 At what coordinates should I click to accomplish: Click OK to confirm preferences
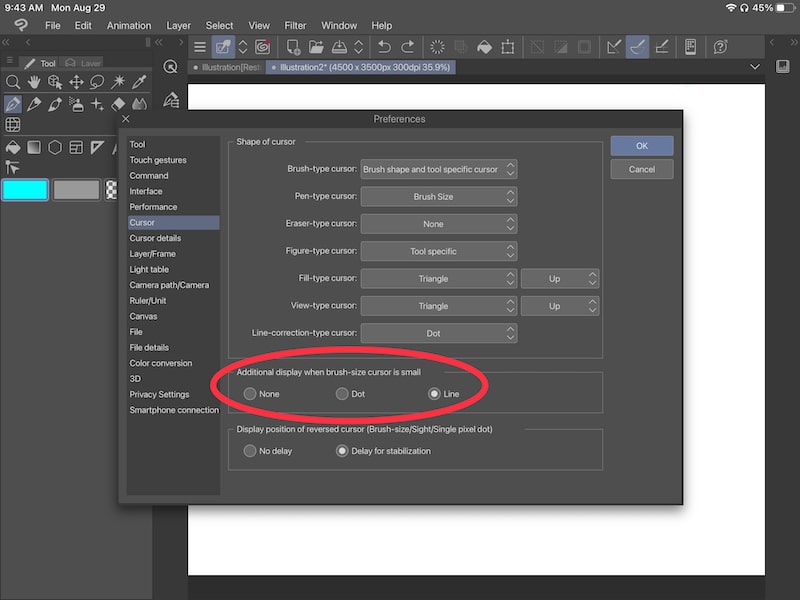pos(641,145)
